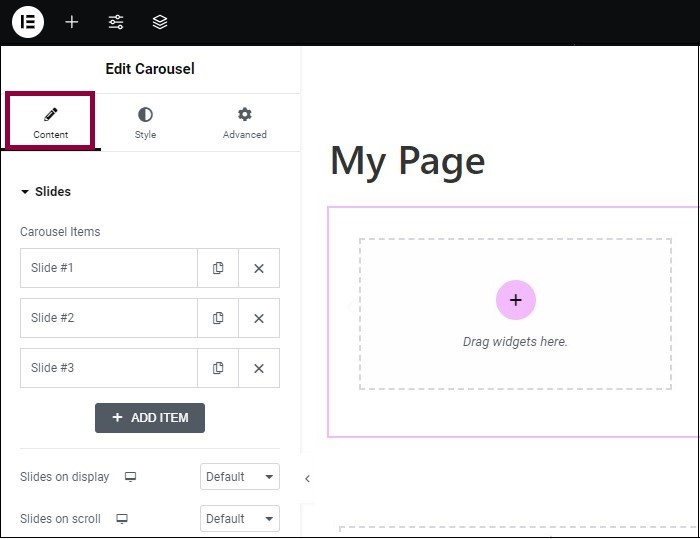
Task: Delete Slide #3 from carousel
Action: click(259, 368)
